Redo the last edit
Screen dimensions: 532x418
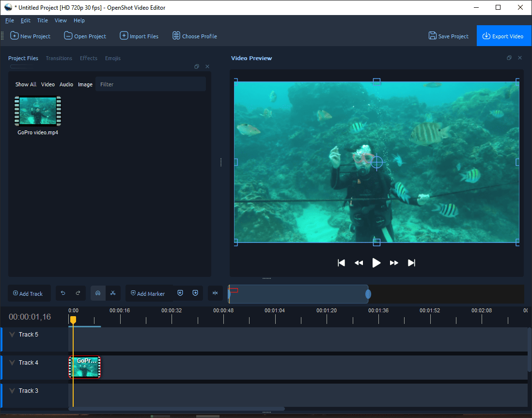tap(77, 293)
